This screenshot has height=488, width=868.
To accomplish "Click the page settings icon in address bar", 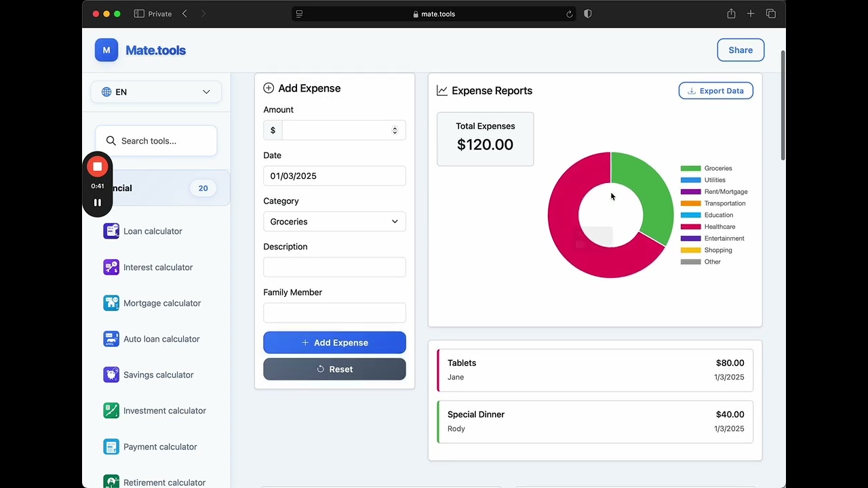I will tap(299, 14).
